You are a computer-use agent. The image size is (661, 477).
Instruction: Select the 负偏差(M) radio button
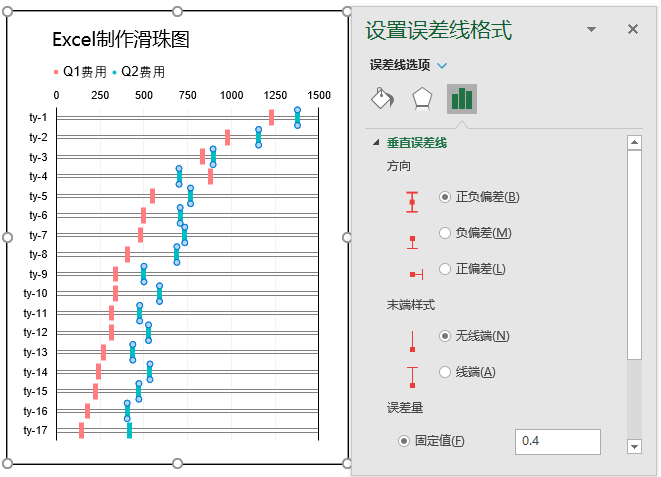tap(445, 233)
